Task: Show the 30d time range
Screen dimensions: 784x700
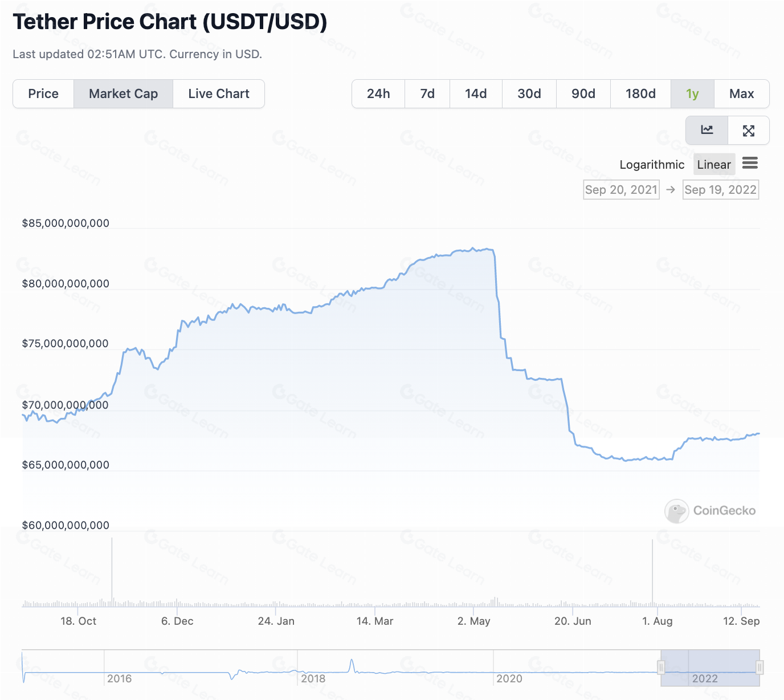Action: click(x=529, y=94)
